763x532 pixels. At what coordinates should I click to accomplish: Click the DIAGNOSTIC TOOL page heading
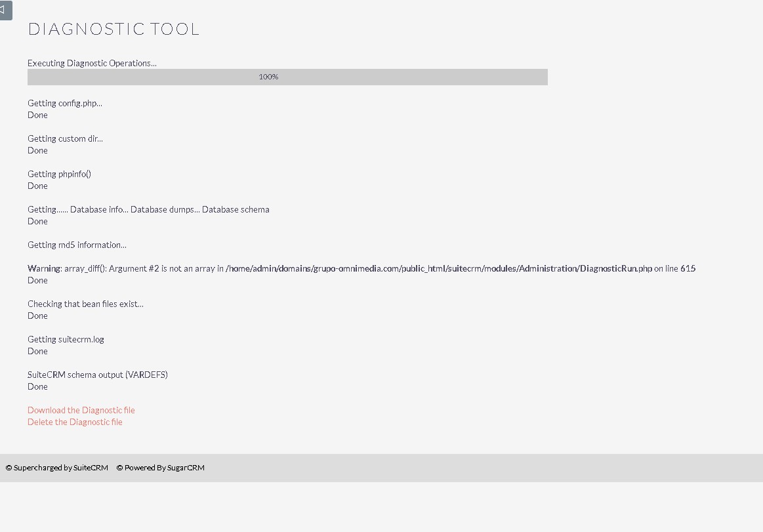pos(113,29)
